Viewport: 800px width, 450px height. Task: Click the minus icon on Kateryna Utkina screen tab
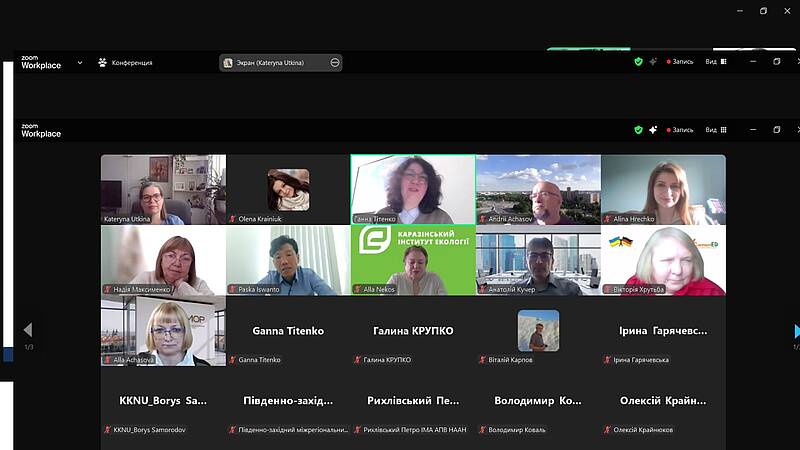point(335,62)
